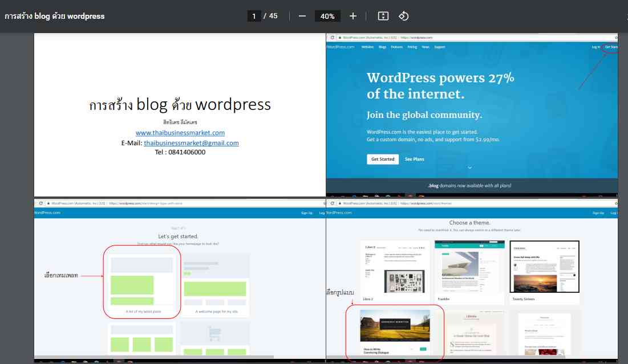
Task: Click the circled Get Started link at top right
Action: (611, 47)
